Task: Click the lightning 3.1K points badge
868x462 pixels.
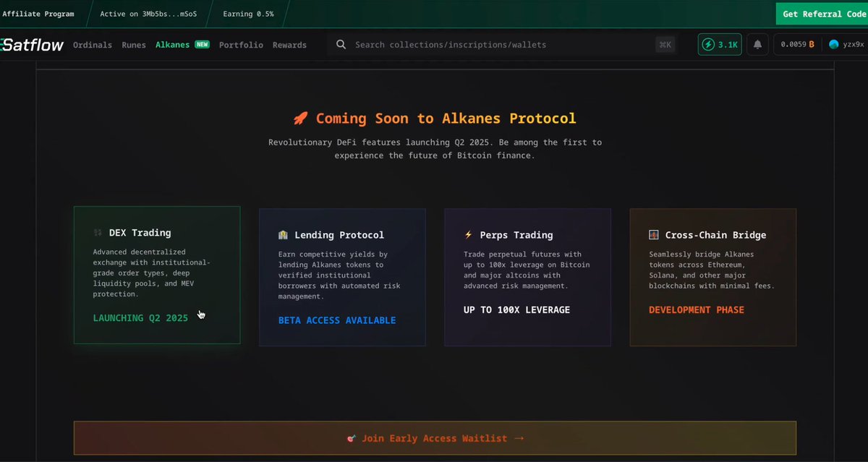Action: [x=720, y=45]
